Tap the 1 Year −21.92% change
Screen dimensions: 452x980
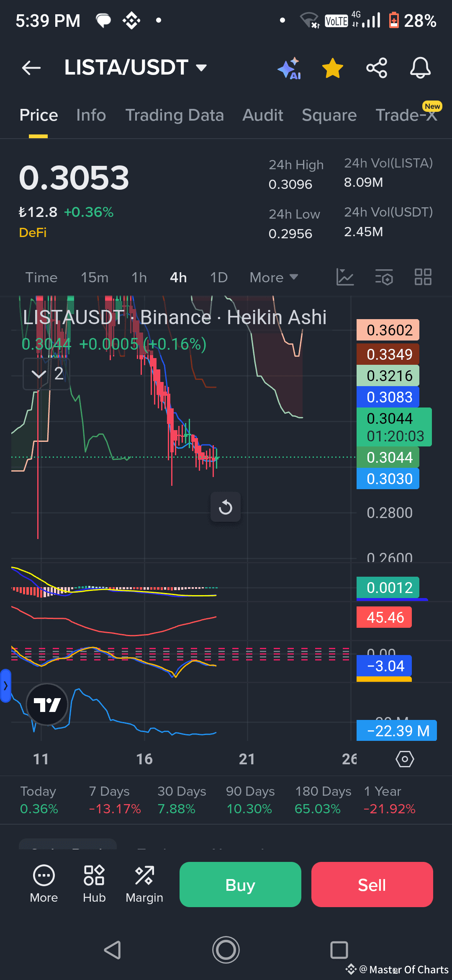pos(389,800)
